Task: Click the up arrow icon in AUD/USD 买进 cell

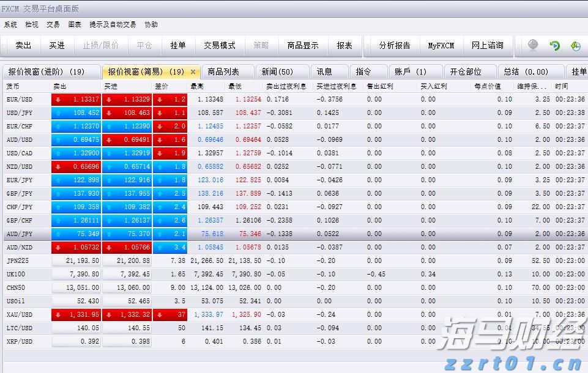Action: [108, 139]
